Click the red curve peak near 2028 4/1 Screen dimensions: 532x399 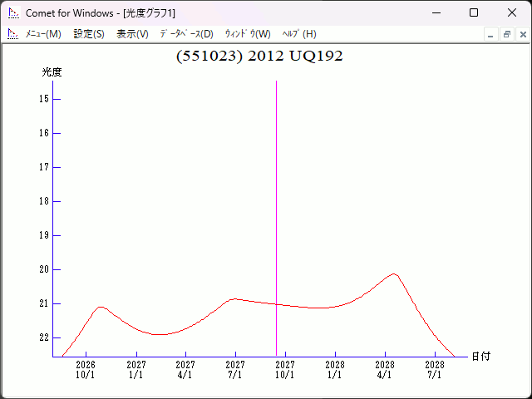tap(393, 273)
